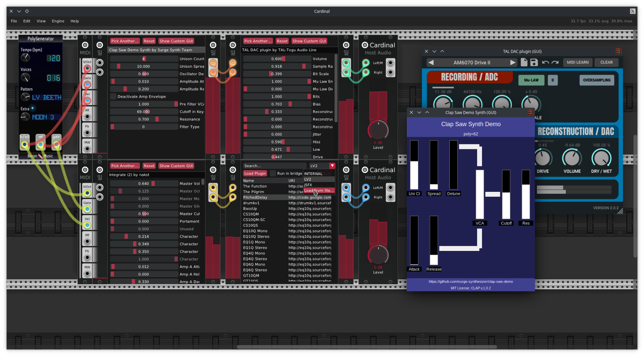Toggle the D button next to Mu-LAW
This screenshot has width=644, height=356.
tap(552, 80)
